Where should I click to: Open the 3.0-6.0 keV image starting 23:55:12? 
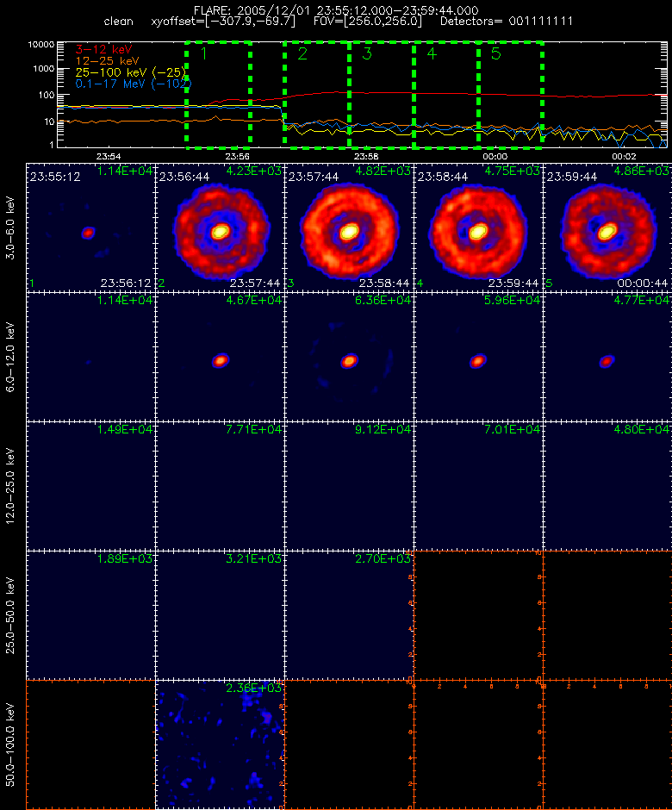coord(91,227)
